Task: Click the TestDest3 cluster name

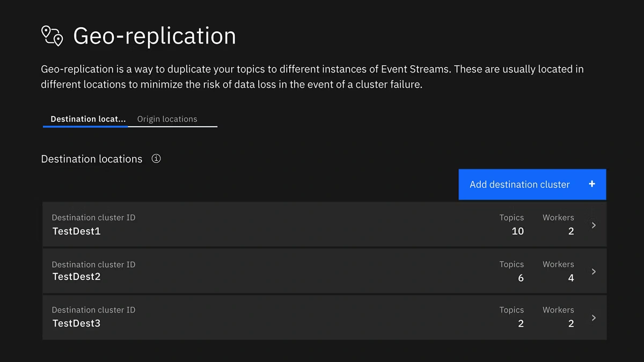Action: coord(76,323)
